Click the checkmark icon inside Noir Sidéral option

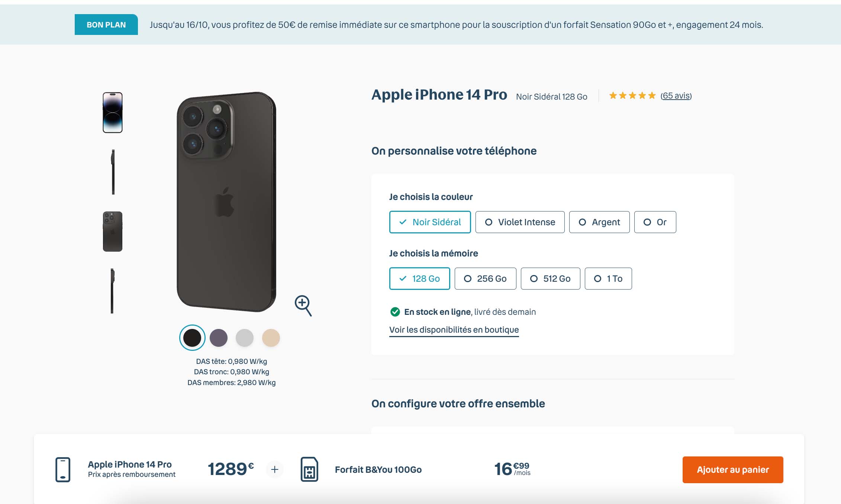point(402,222)
